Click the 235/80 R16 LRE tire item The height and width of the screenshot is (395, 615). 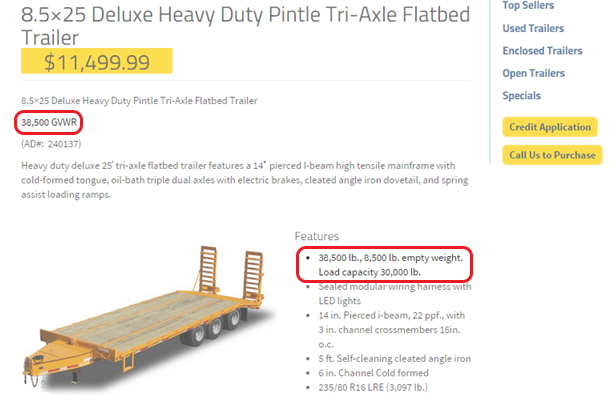pyautogui.click(x=373, y=387)
